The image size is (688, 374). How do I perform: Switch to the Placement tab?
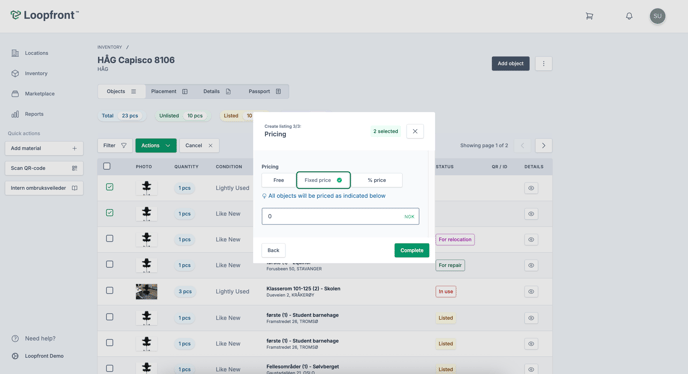(x=169, y=91)
